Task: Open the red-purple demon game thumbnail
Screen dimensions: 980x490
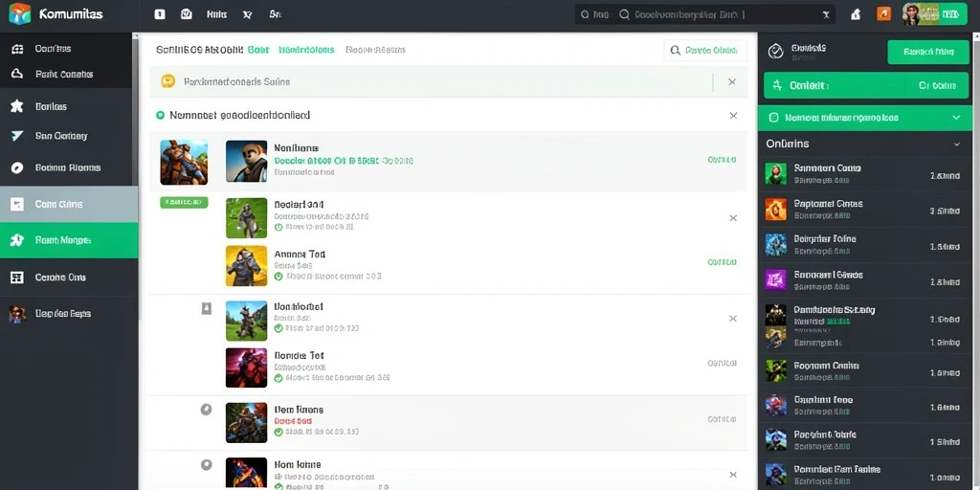Action: click(246, 367)
